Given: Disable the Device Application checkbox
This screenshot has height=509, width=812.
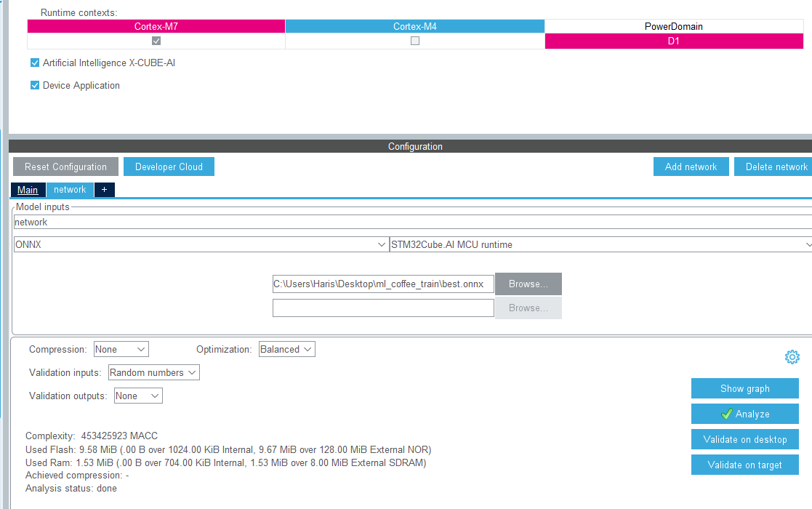Looking at the screenshot, I should point(34,85).
